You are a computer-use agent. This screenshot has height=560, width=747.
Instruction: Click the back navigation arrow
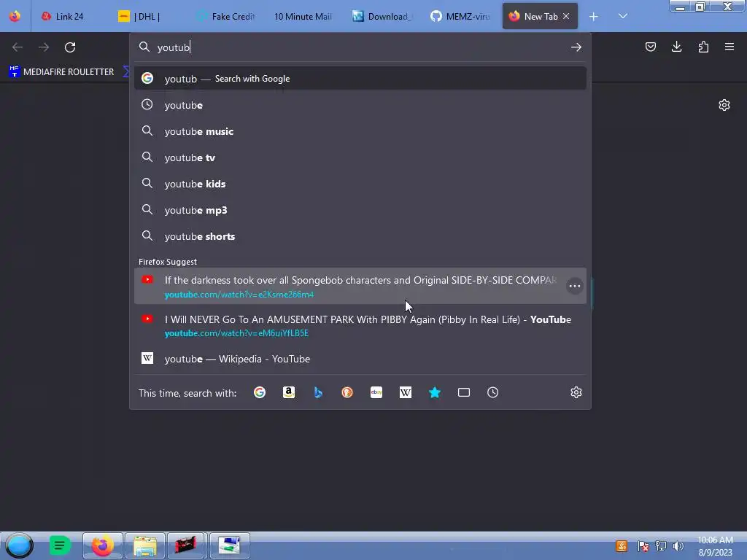tap(18, 47)
